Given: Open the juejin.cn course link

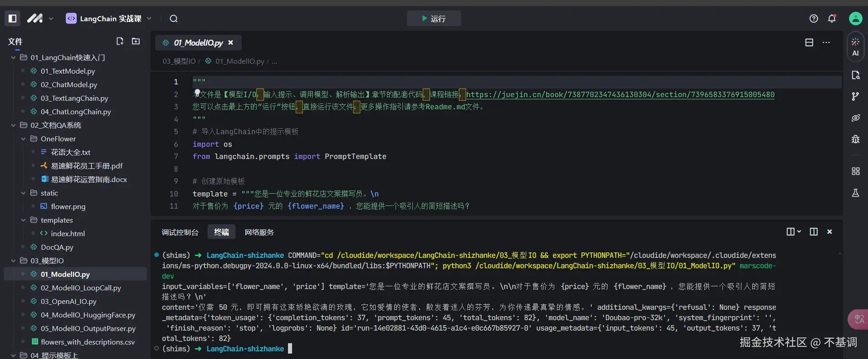Looking at the screenshot, I should coord(620,95).
